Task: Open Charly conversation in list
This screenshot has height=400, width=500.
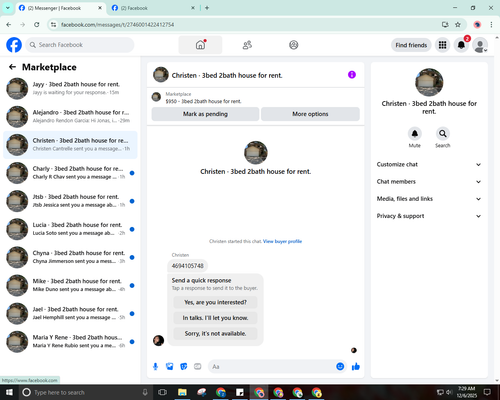Action: pyautogui.click(x=70, y=173)
